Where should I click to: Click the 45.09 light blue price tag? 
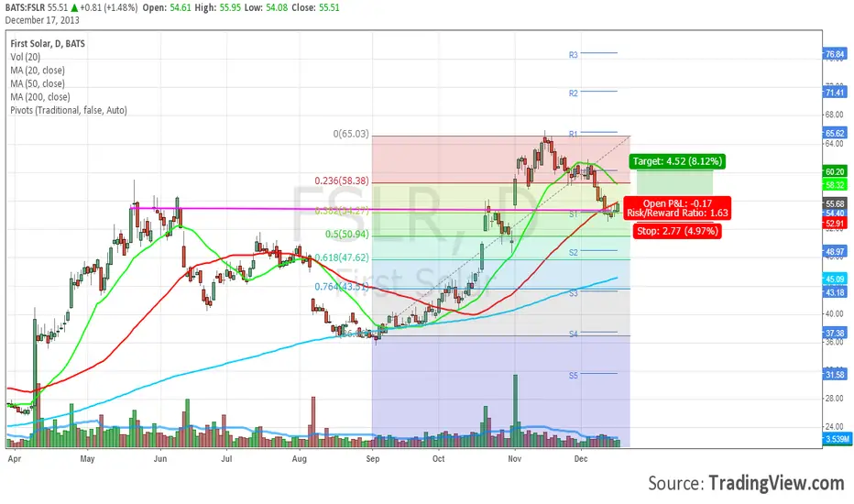(835, 279)
